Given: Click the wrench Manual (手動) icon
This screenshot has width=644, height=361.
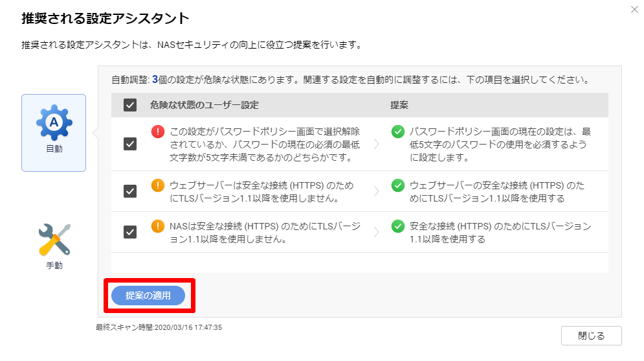Looking at the screenshot, I should pyautogui.click(x=54, y=239).
